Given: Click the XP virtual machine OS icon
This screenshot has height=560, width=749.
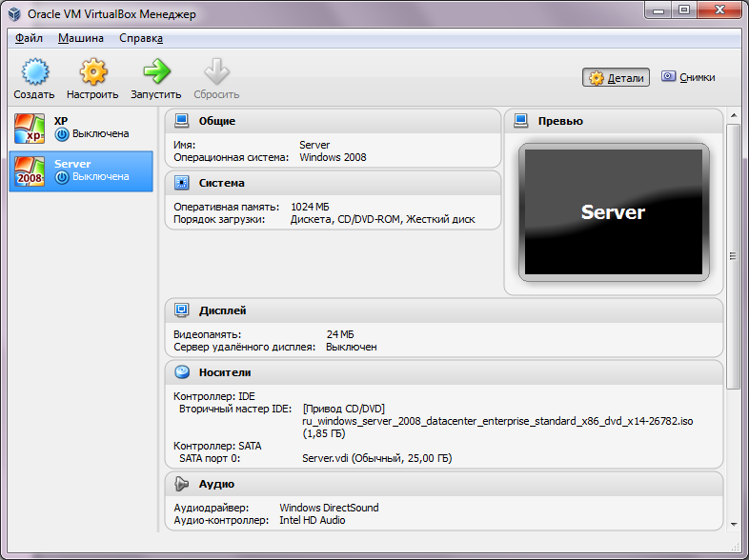Looking at the screenshot, I should [30, 129].
